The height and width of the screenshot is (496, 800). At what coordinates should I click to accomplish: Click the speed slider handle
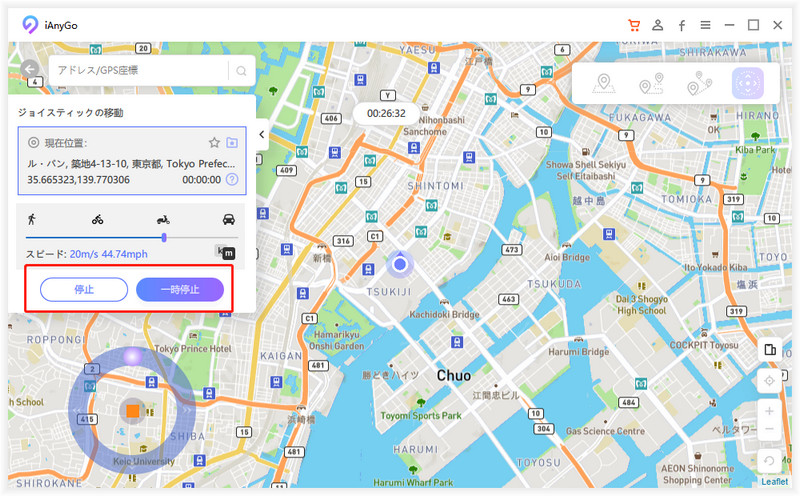point(164,237)
